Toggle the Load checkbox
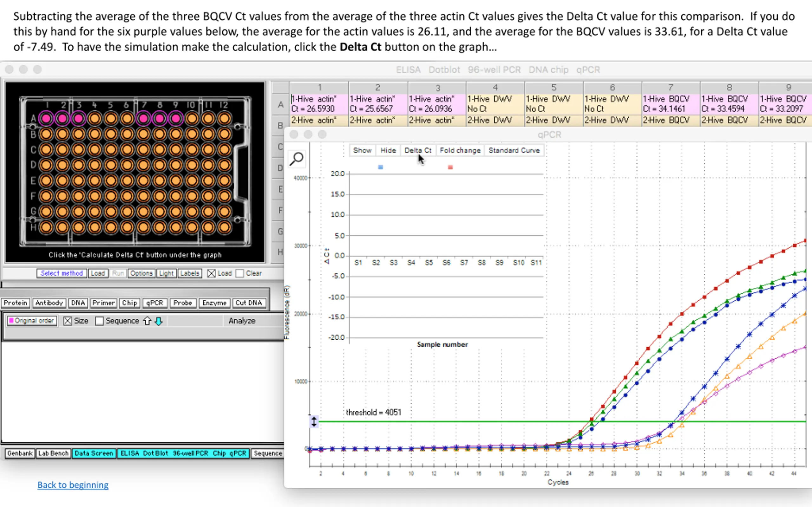Image resolution: width=812 pixels, height=507 pixels. (211, 273)
